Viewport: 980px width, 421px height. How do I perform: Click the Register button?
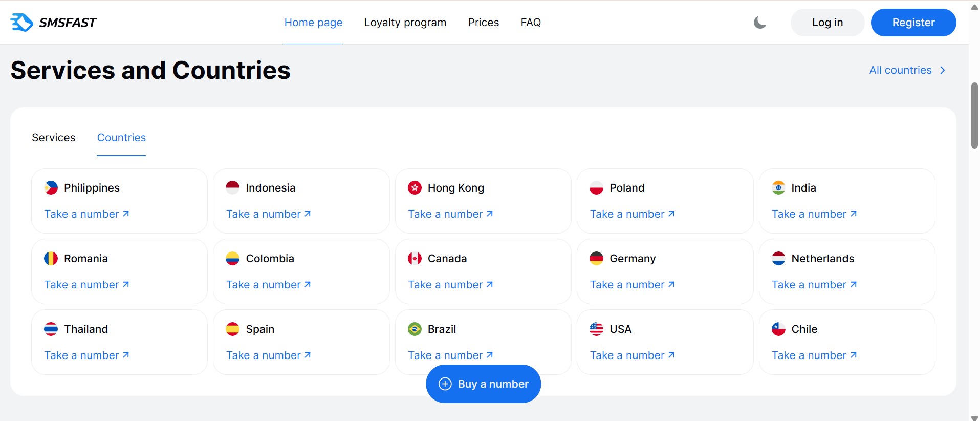coord(913,23)
